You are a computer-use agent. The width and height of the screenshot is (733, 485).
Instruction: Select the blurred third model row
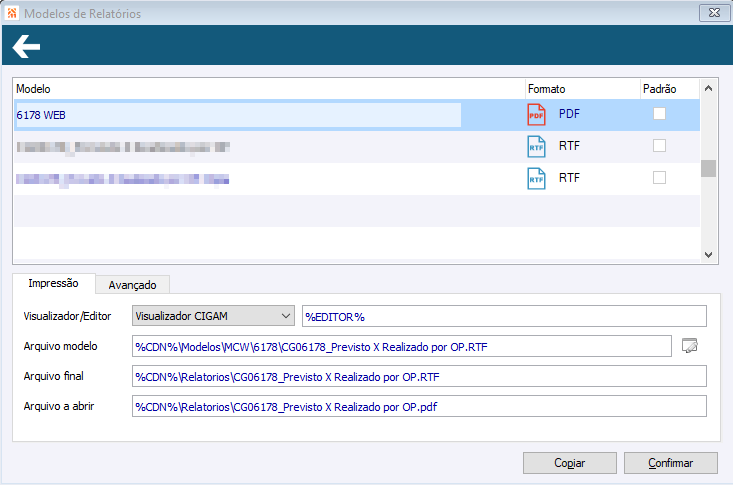[357, 179]
